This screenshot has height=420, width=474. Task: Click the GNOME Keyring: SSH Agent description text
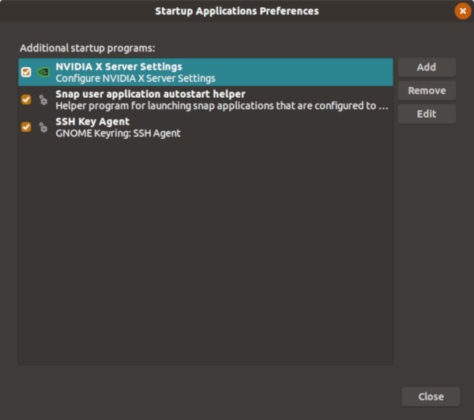118,134
